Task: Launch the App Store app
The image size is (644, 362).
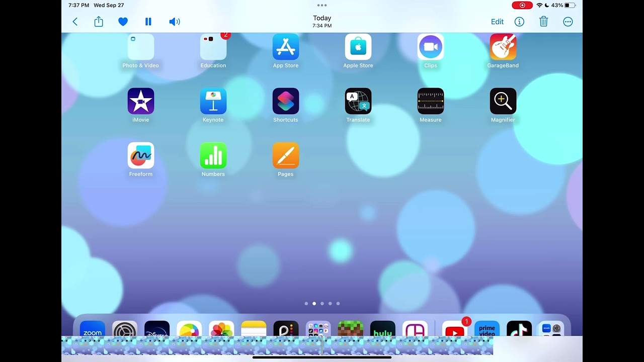Action: click(x=286, y=47)
